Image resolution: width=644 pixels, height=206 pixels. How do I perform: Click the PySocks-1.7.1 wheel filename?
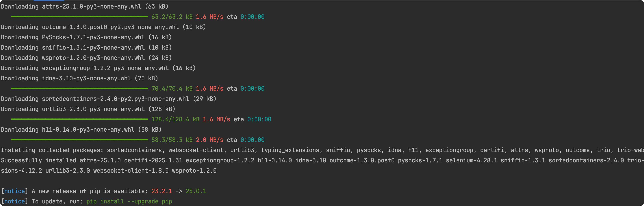(x=93, y=37)
